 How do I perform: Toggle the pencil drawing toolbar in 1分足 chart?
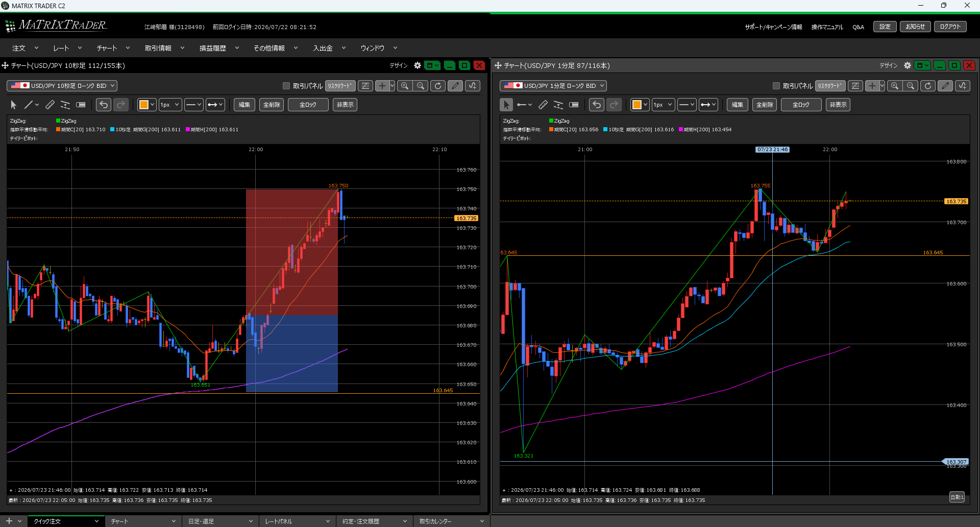point(945,86)
